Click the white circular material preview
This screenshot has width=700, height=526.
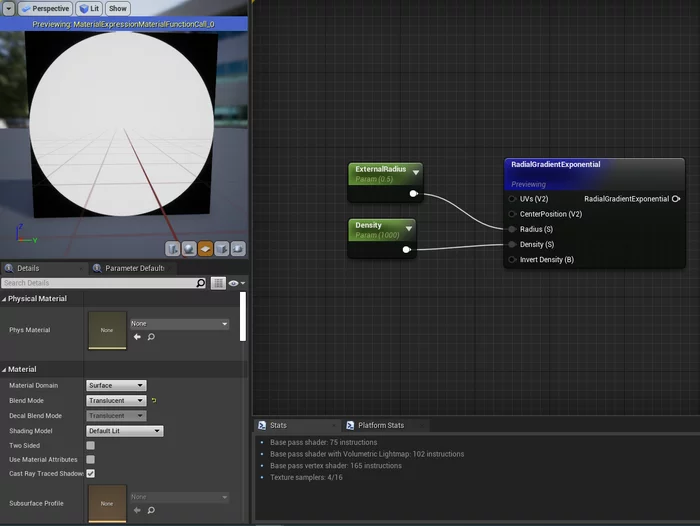pyautogui.click(x=121, y=124)
